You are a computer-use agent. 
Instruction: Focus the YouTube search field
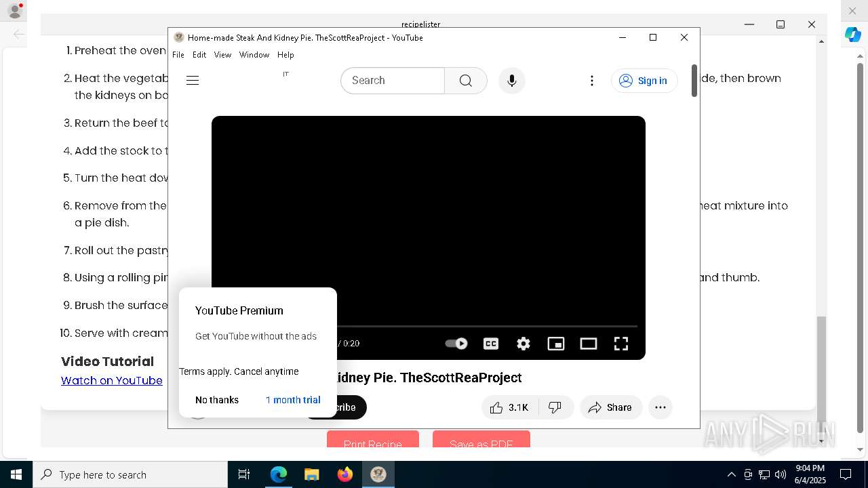[393, 81]
